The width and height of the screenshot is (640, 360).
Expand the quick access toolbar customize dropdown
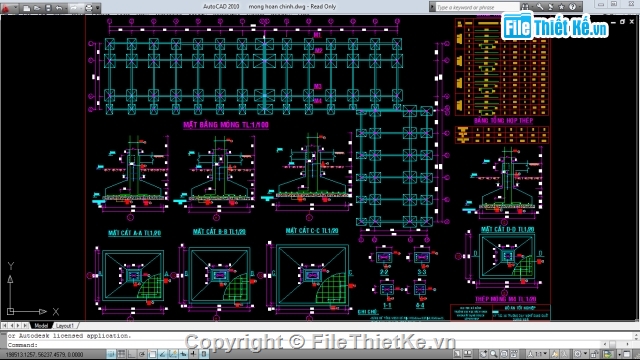pyautogui.click(x=98, y=8)
